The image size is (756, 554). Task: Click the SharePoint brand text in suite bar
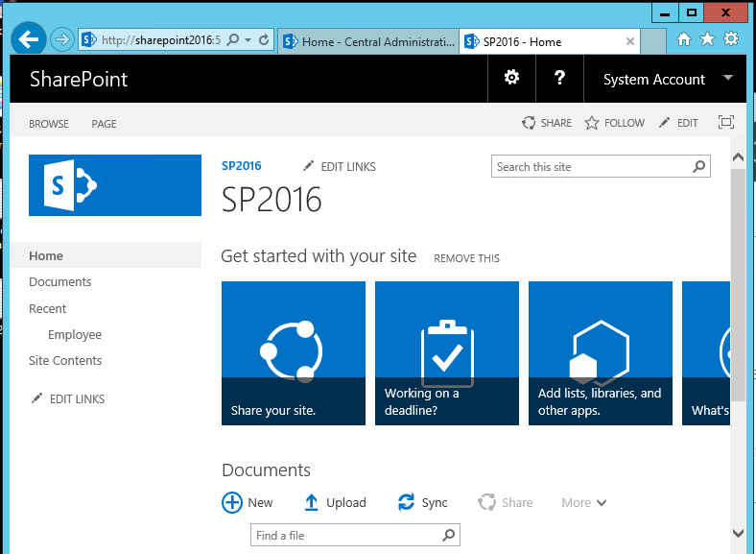79,79
